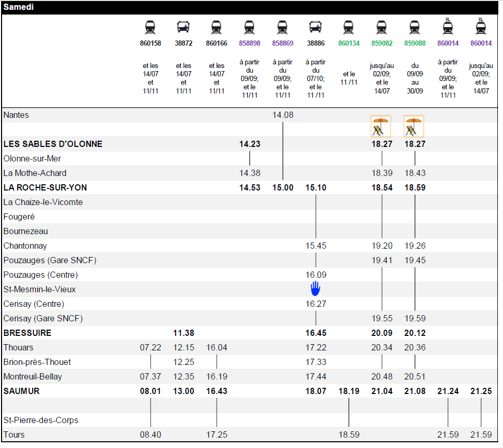The height and width of the screenshot is (448, 503).
Task: Click the train icon above 860134
Action: (x=349, y=27)
